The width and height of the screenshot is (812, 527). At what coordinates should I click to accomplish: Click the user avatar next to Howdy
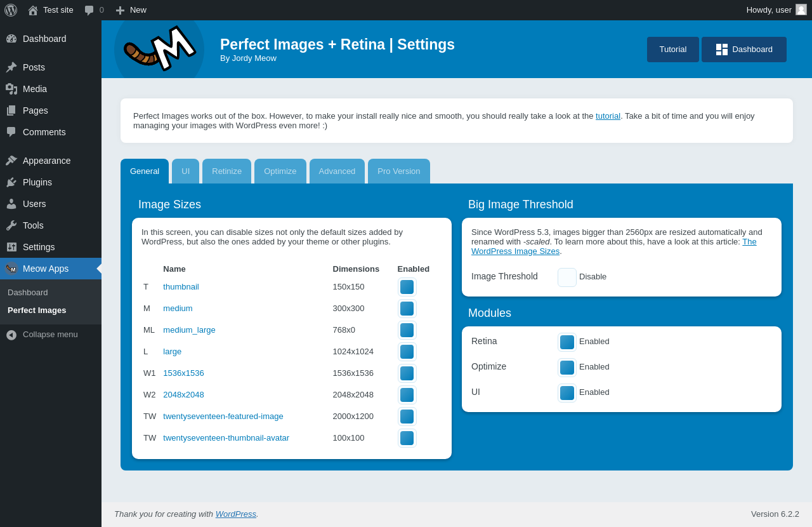click(x=801, y=10)
